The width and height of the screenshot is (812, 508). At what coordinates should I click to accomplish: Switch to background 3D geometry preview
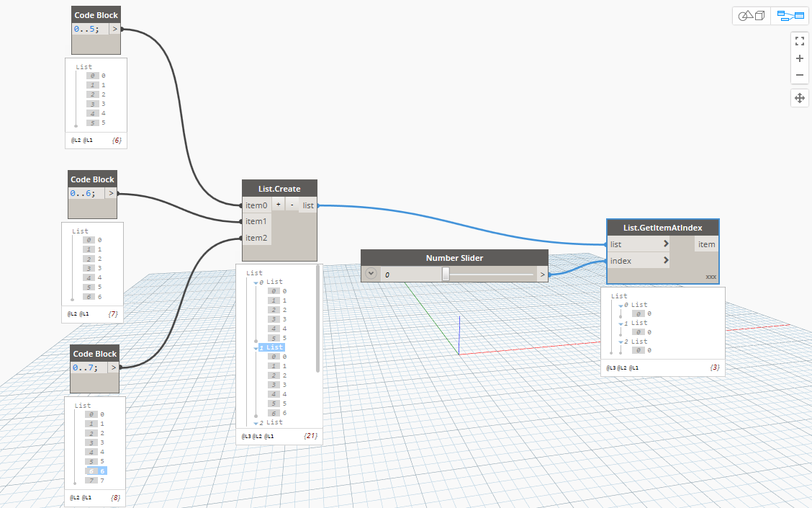coord(751,15)
